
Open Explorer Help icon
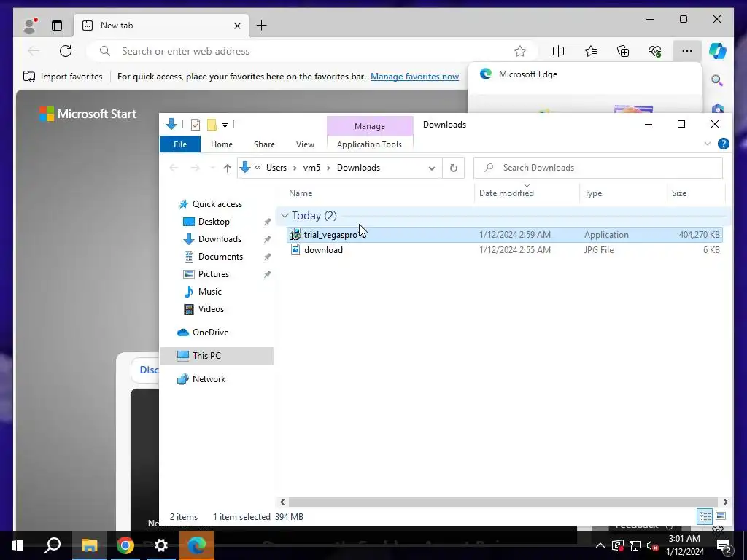[723, 144]
